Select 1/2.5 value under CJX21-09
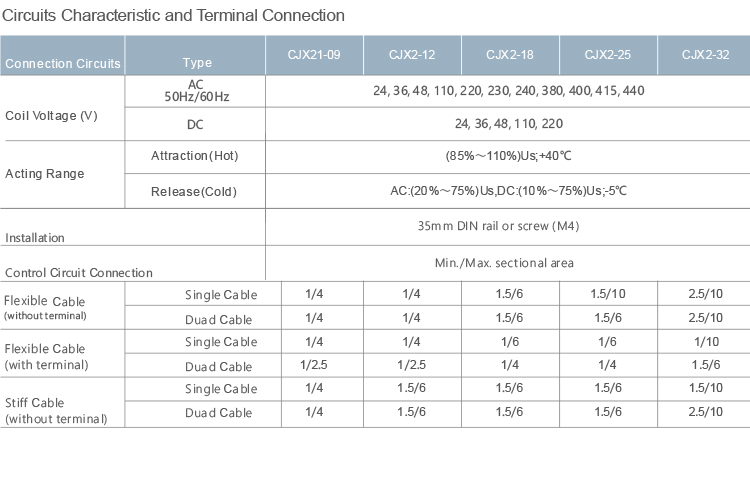Viewport: 750px width, 500px height. [x=314, y=365]
